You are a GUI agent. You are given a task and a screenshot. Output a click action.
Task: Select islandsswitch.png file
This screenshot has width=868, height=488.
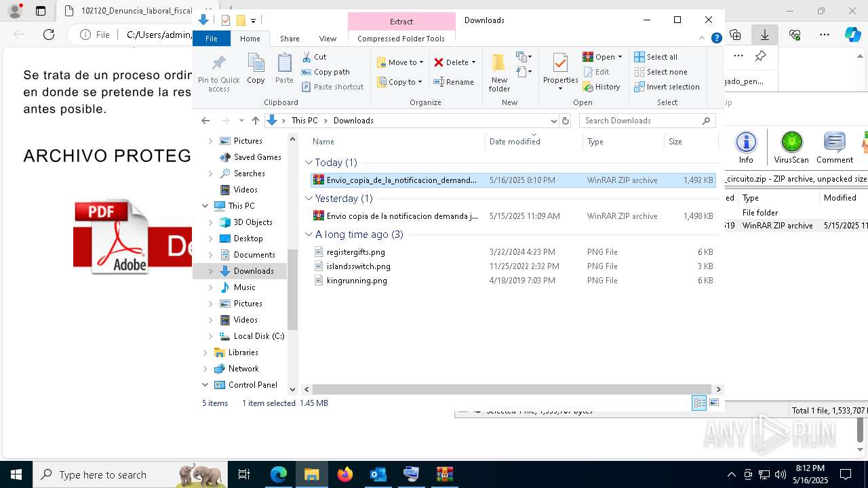coord(513,266)
